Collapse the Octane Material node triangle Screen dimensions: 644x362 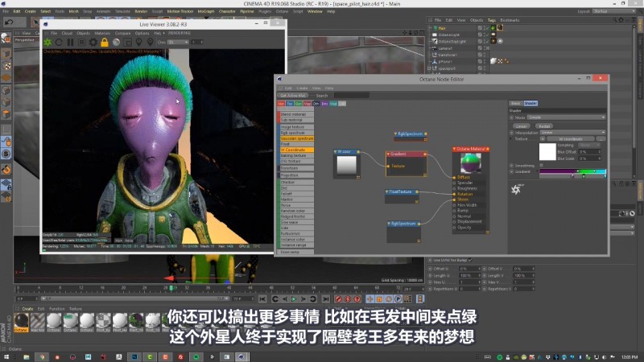(455, 149)
